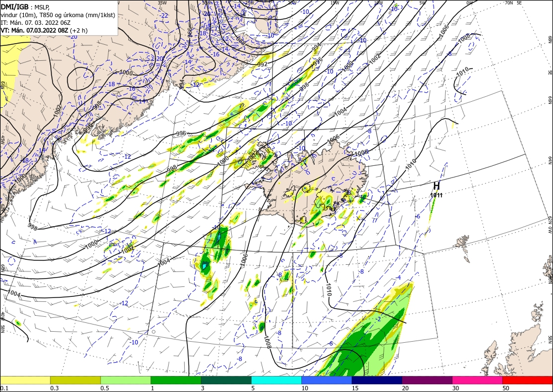Click the purple 20–30 mm legend swatch
Viewport: 553px width, 392px height.
point(427,380)
